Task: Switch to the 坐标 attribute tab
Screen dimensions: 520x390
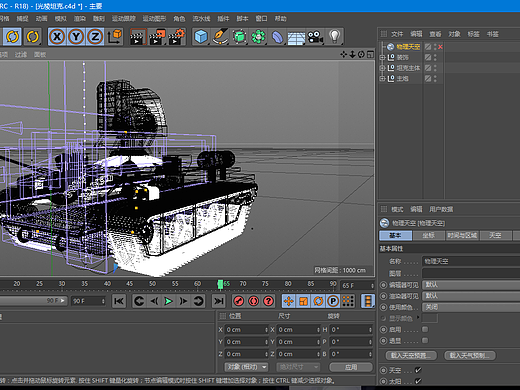Action: 429,235
